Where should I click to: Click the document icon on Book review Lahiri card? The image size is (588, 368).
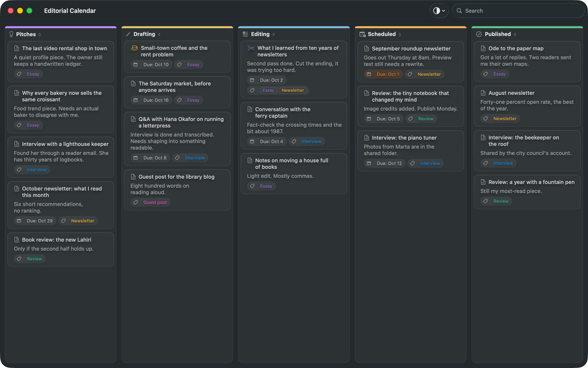(x=17, y=240)
